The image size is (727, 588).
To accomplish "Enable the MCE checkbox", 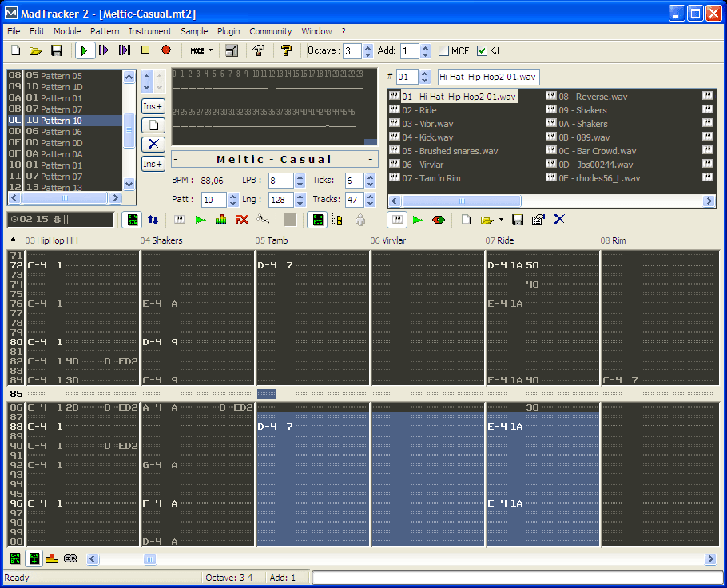I will coord(444,51).
